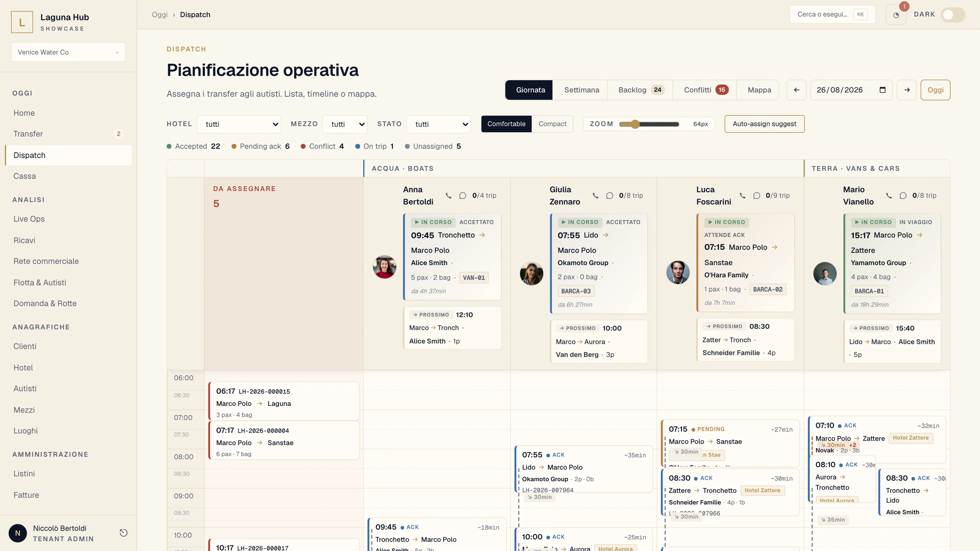Open Anna's 09:45 Tronchetto timeline card
The image size is (980, 551).
point(437,534)
